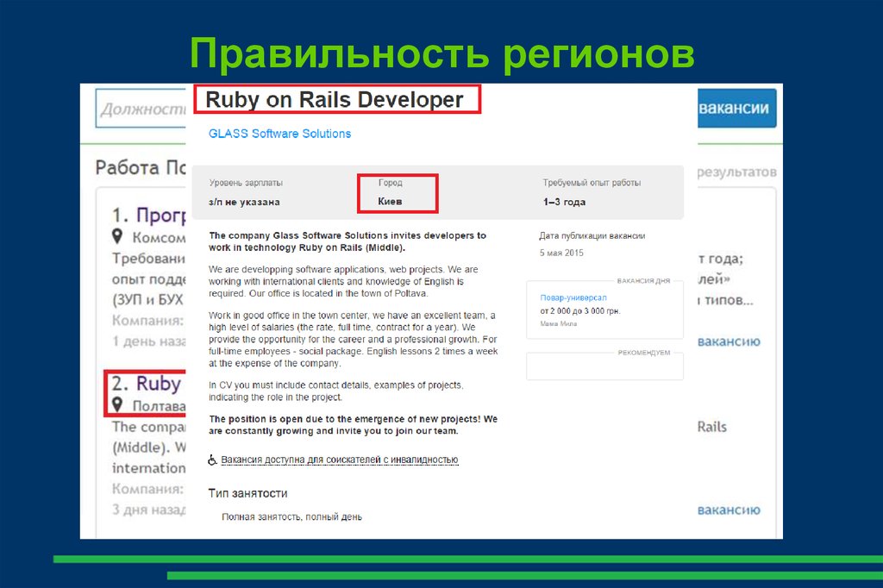
Task: Select Полная занятость, полный день option
Action: point(291,516)
